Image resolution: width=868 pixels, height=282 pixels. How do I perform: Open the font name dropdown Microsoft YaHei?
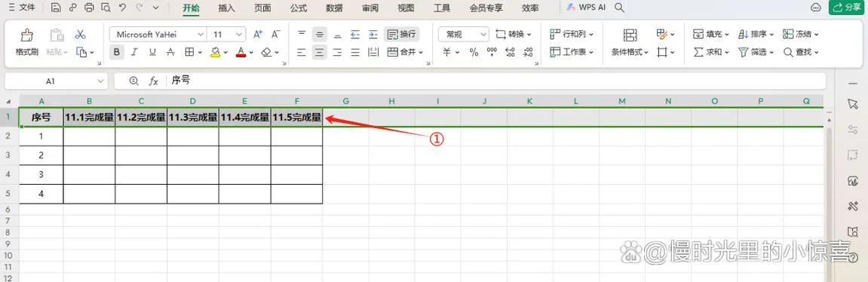tap(201, 35)
